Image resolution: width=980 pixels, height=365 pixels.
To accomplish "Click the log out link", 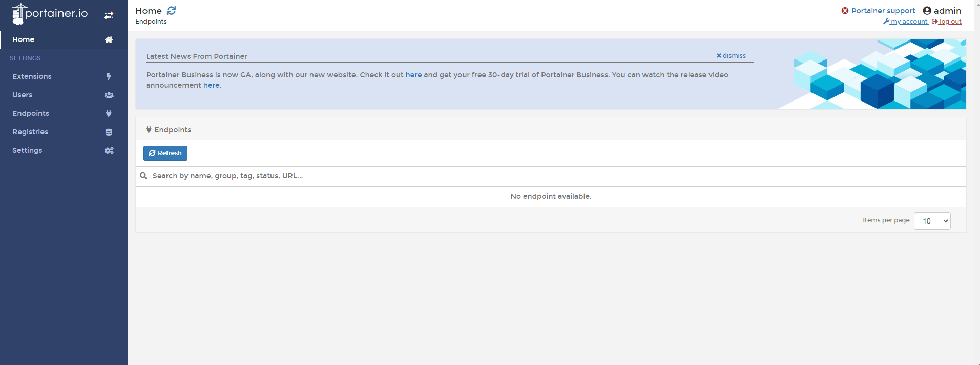I will 947,22.
